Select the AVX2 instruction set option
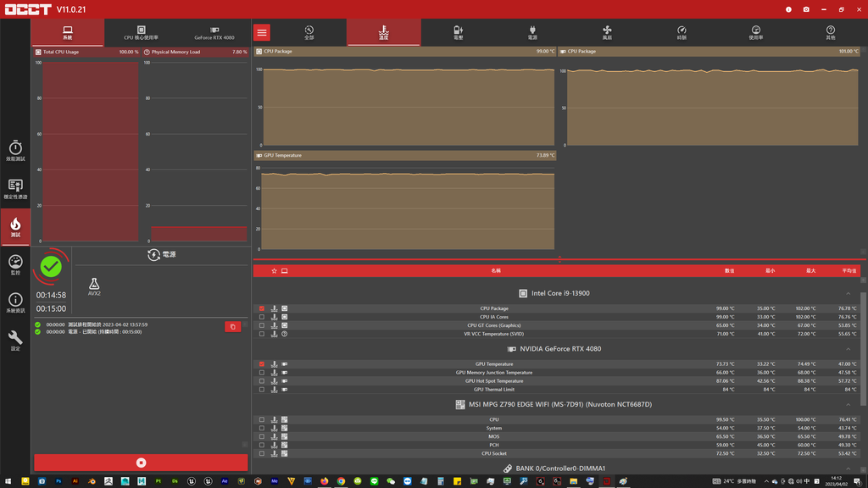This screenshot has height=488, width=868. click(x=94, y=287)
